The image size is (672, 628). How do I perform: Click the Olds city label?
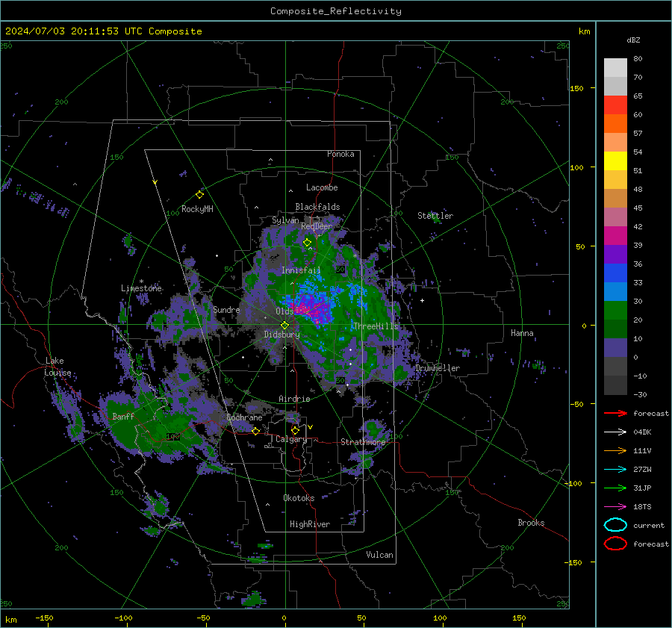tap(284, 311)
